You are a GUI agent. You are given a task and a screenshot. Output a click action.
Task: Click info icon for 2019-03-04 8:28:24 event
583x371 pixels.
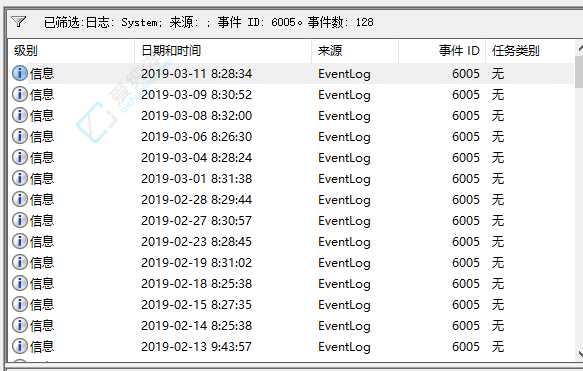click(x=20, y=157)
